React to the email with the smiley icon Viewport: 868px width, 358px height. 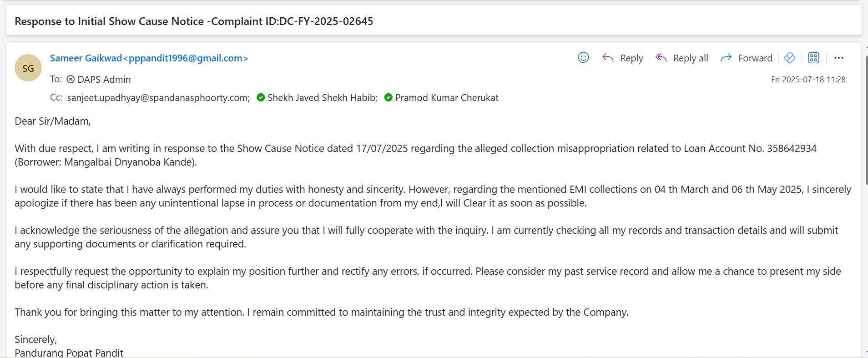point(583,57)
